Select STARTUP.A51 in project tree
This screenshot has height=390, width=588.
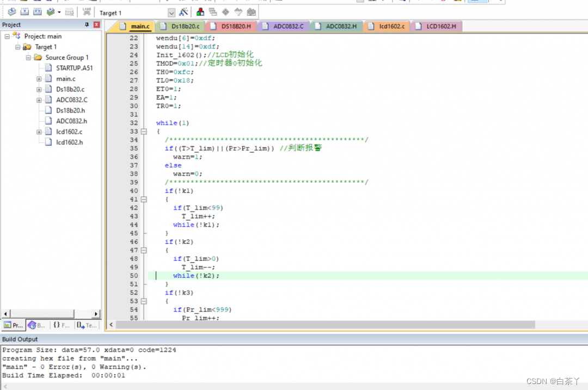tap(74, 68)
